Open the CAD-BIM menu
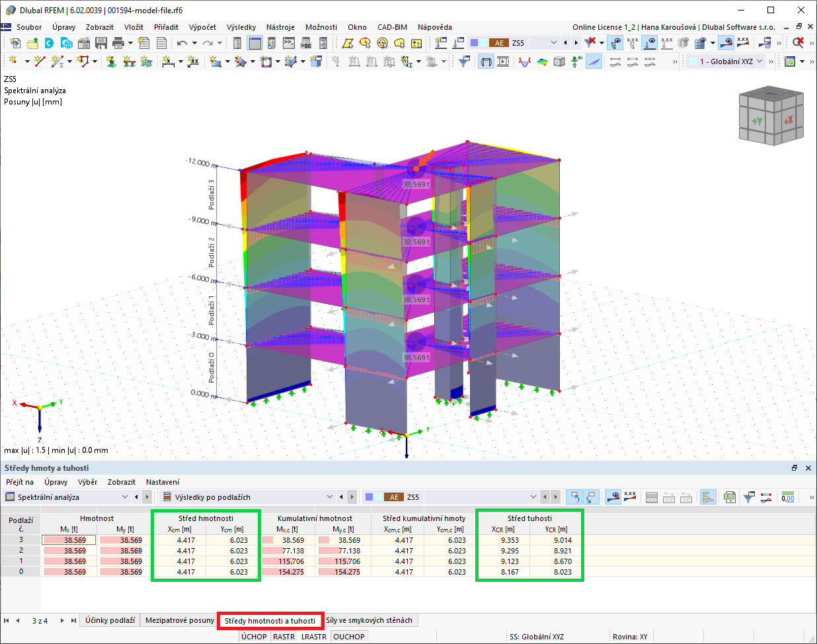Image resolution: width=817 pixels, height=644 pixels. pyautogui.click(x=392, y=27)
